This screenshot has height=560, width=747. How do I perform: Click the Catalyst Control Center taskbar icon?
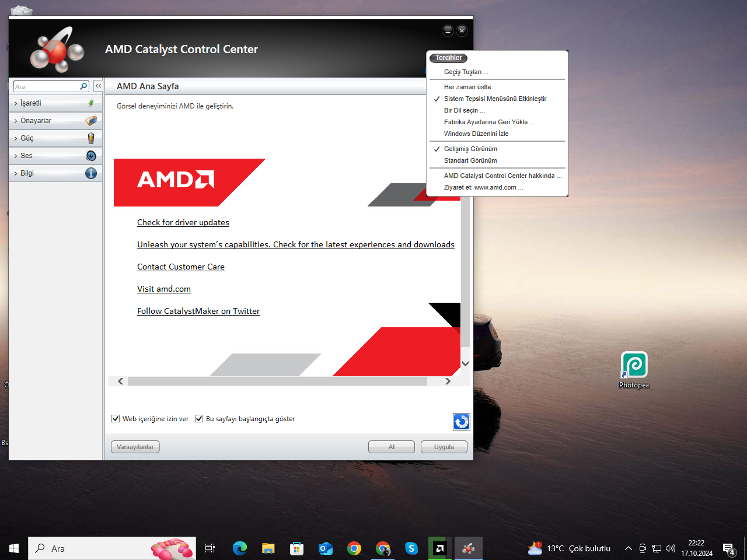[x=469, y=548]
